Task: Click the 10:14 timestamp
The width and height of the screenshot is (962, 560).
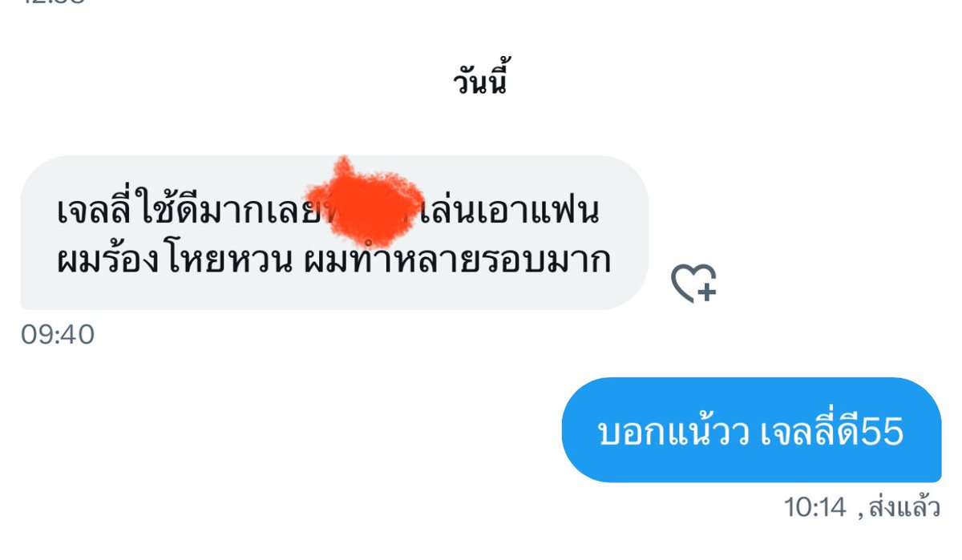Action: pos(815,507)
